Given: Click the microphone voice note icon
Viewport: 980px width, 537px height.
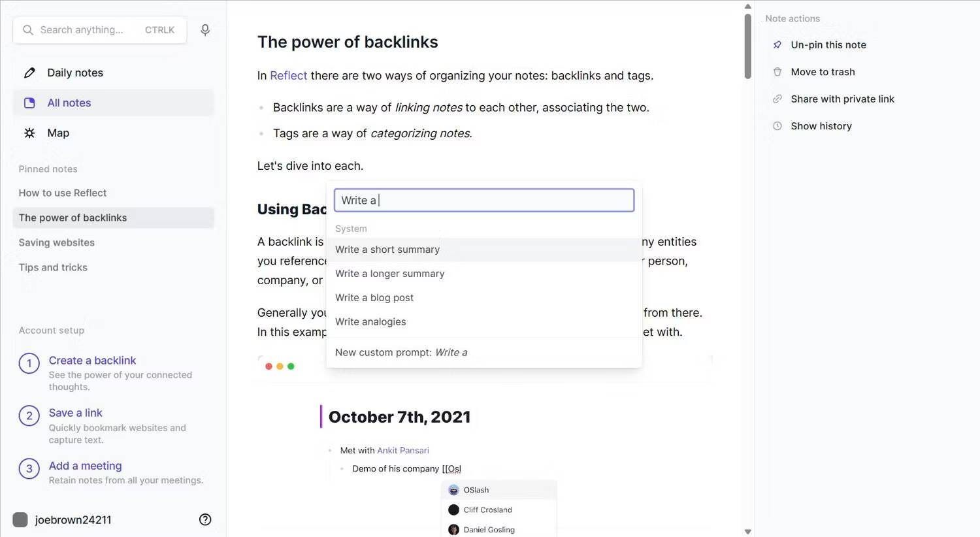Looking at the screenshot, I should point(205,30).
